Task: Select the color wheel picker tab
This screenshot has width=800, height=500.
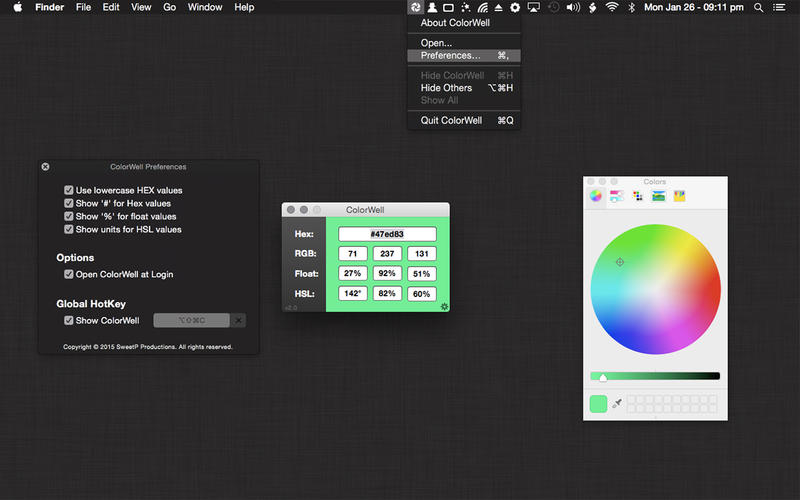Action: click(x=595, y=196)
